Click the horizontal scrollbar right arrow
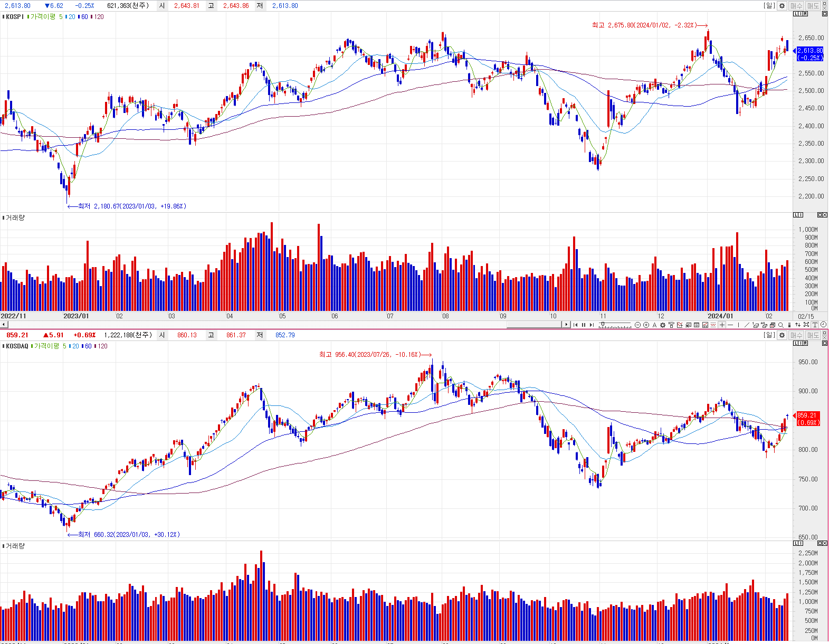 566,325
